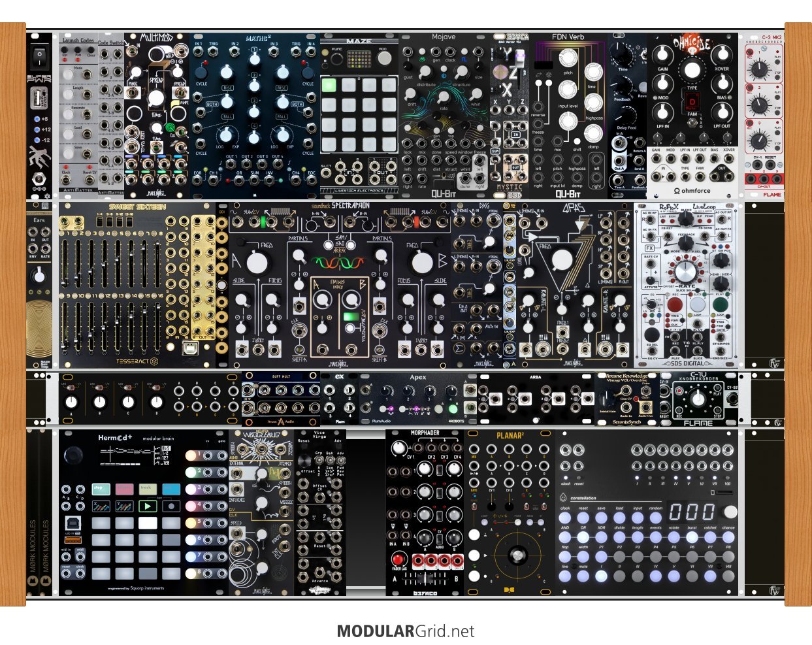Click fader 16 on Sweet Sixteen
The width and height of the screenshot is (812, 645).
(159, 325)
